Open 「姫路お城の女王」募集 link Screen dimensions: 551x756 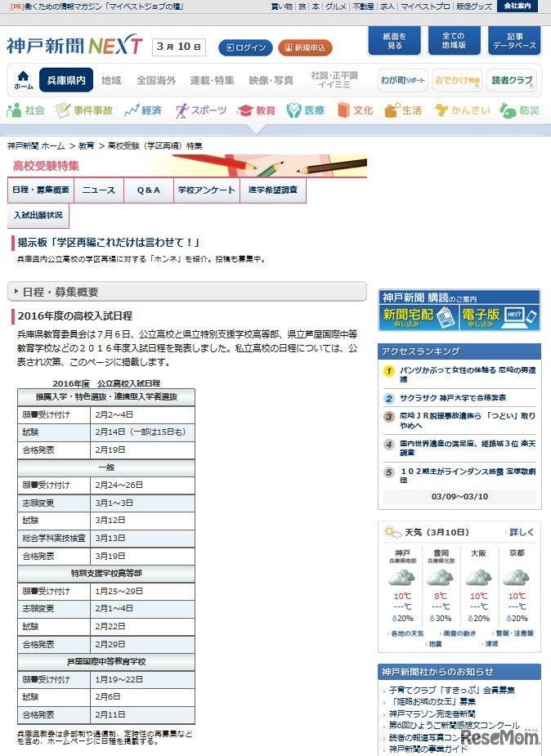pos(434,701)
